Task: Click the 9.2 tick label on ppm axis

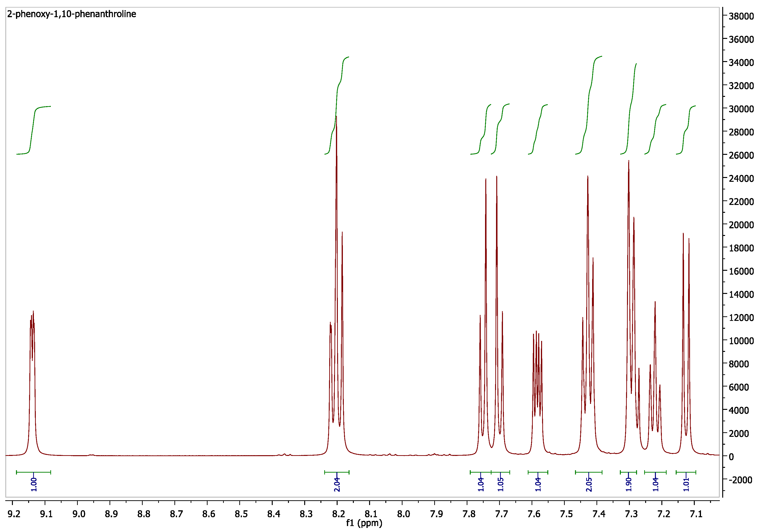Action: pos(14,514)
